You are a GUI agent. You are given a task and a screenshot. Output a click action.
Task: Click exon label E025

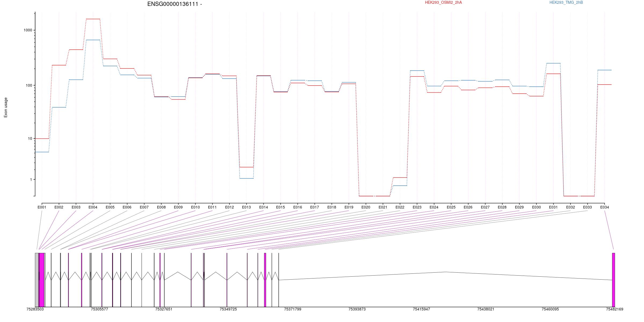click(451, 207)
